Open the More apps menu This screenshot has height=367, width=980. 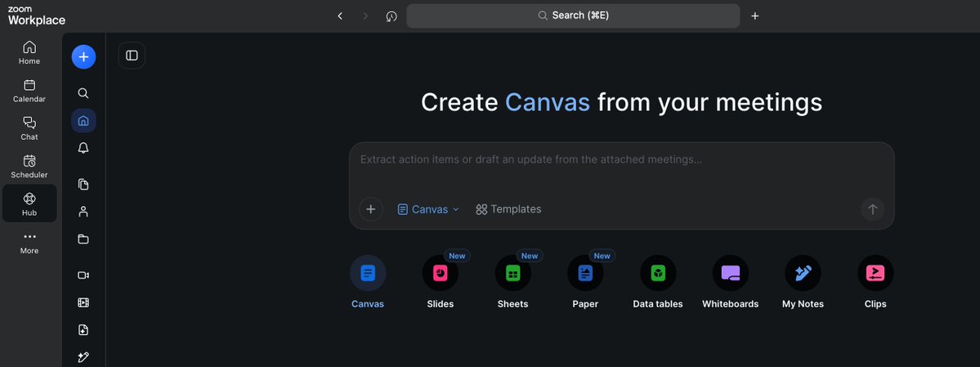pyautogui.click(x=29, y=243)
